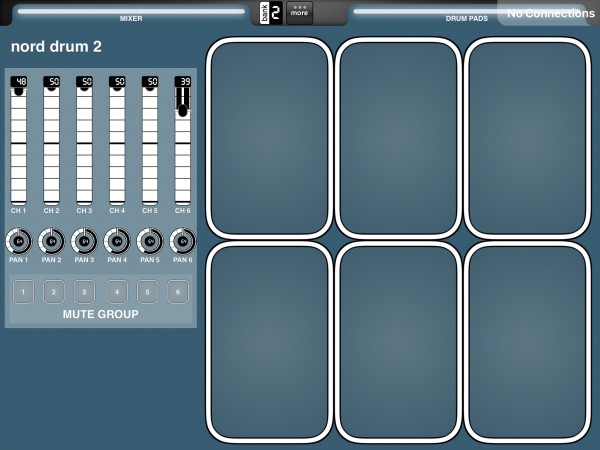
Task: Switch to the DRUM PADS tab
Action: pyautogui.click(x=466, y=15)
